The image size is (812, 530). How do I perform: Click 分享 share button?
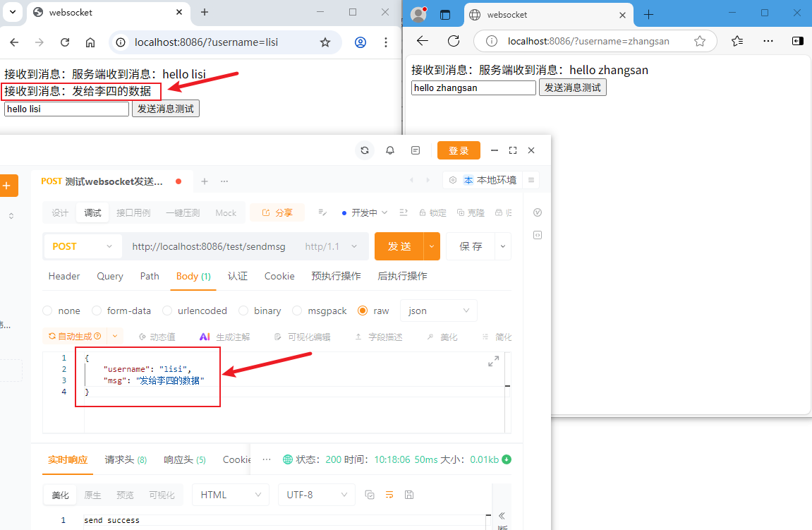[x=277, y=213]
